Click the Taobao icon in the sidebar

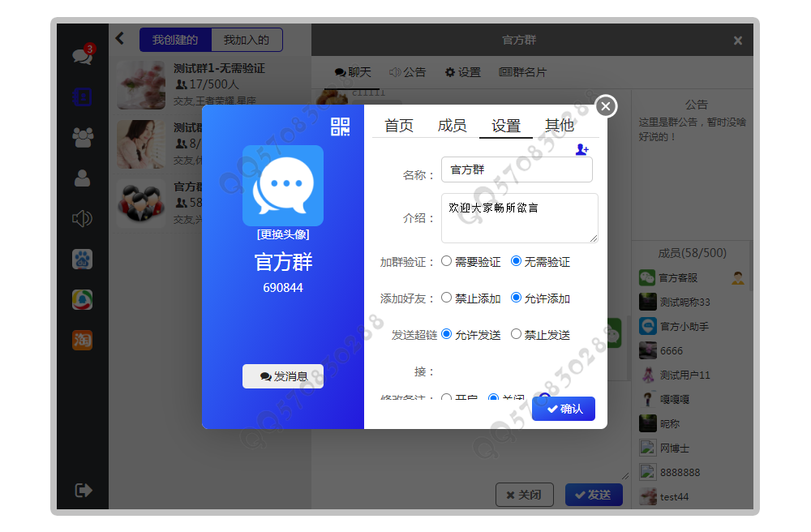pyautogui.click(x=81, y=340)
